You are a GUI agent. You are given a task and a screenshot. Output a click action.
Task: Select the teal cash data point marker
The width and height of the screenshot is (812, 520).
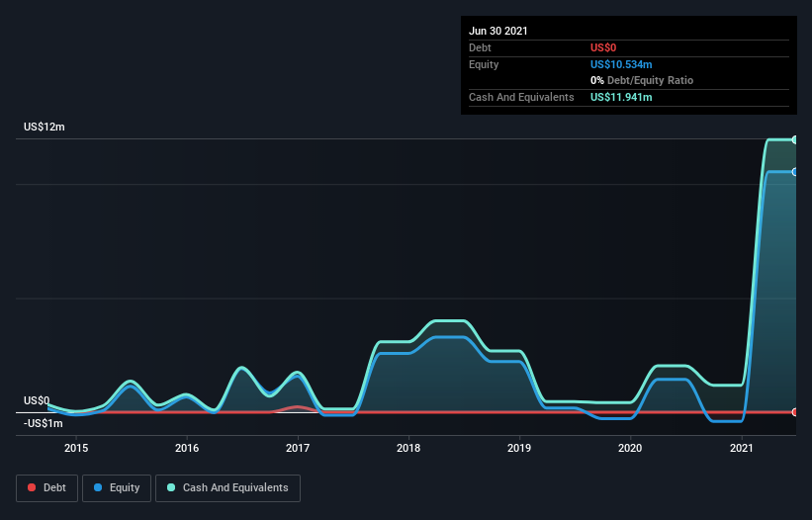(x=794, y=139)
